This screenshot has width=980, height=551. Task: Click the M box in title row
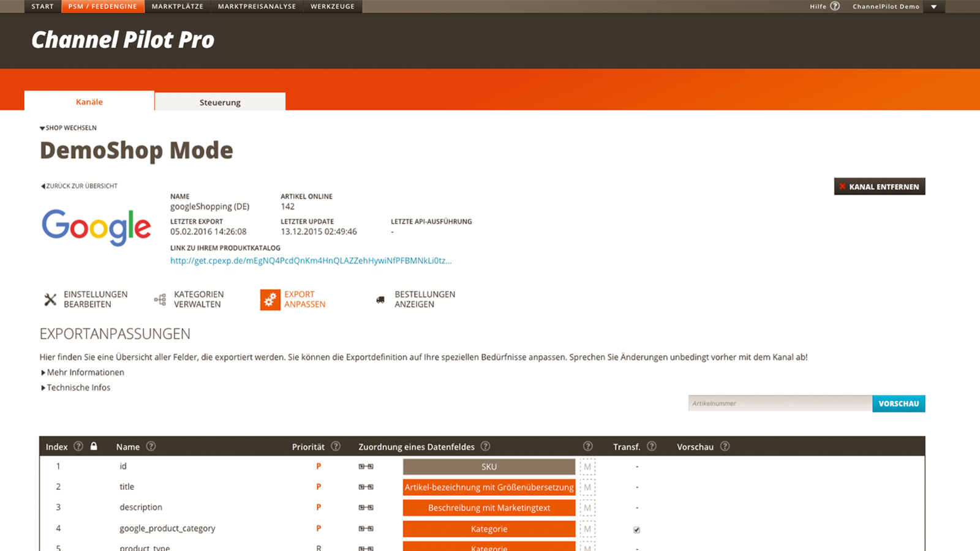point(587,487)
